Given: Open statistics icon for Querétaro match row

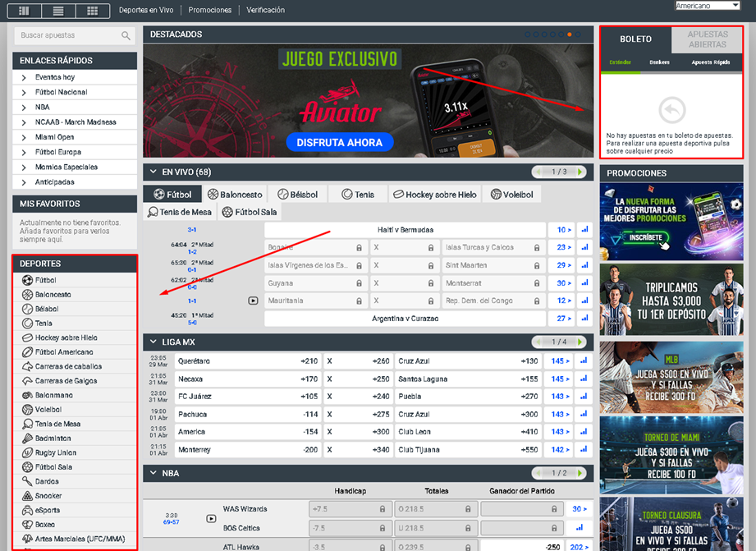Looking at the screenshot, I should (584, 360).
